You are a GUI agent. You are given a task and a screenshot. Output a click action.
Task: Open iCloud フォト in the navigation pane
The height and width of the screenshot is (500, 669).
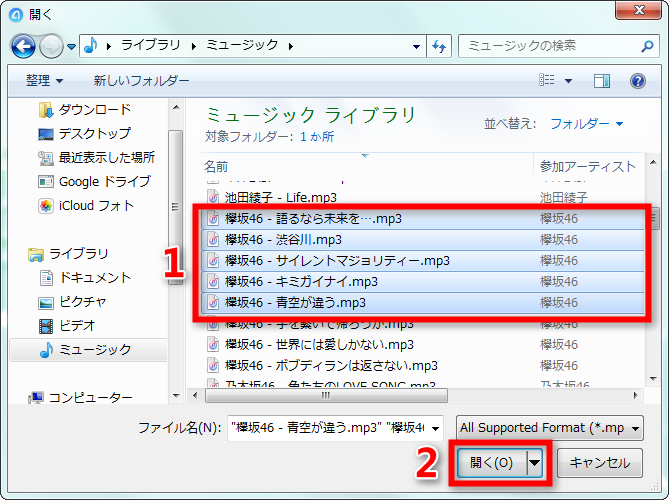pos(96,206)
